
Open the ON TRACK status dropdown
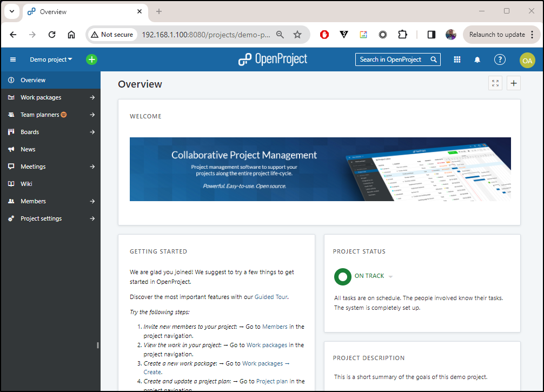(x=373, y=276)
